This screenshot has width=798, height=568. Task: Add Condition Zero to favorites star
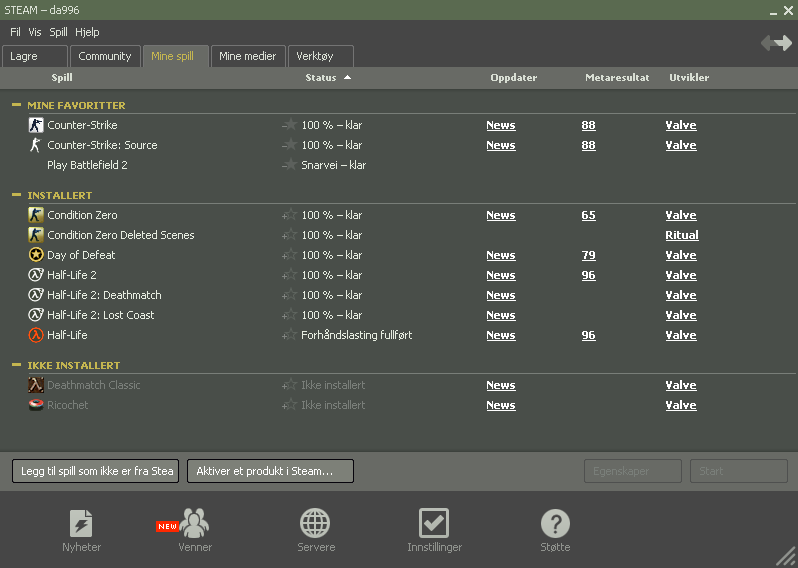[x=289, y=215]
